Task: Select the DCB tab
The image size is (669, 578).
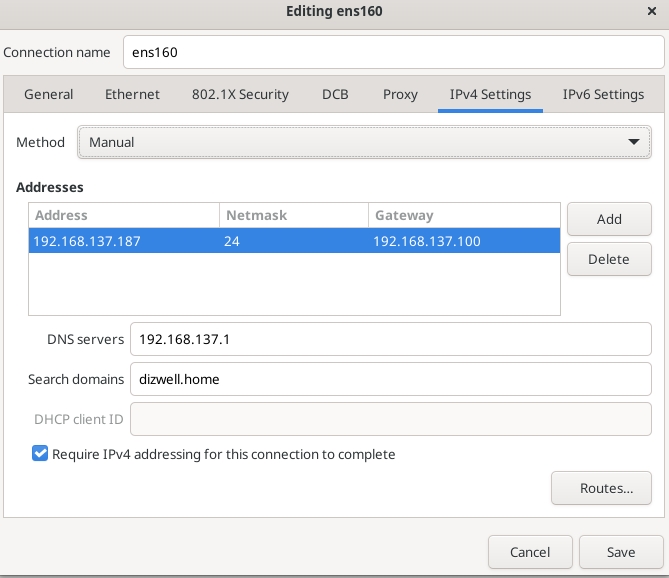Action: pos(335,95)
